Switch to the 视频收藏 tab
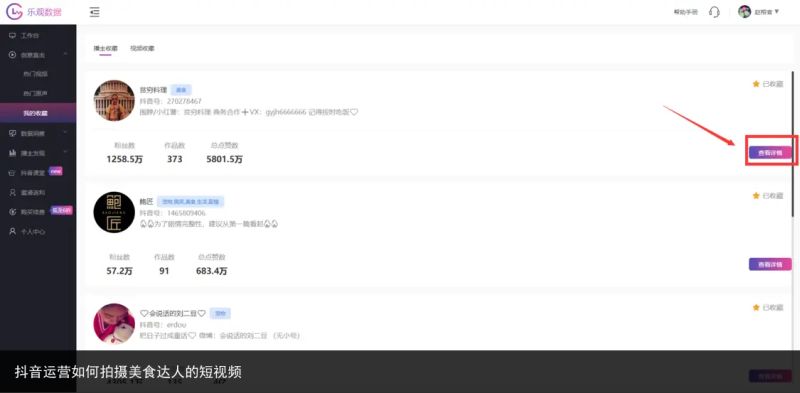Image resolution: width=800 pixels, height=393 pixels. [142, 48]
